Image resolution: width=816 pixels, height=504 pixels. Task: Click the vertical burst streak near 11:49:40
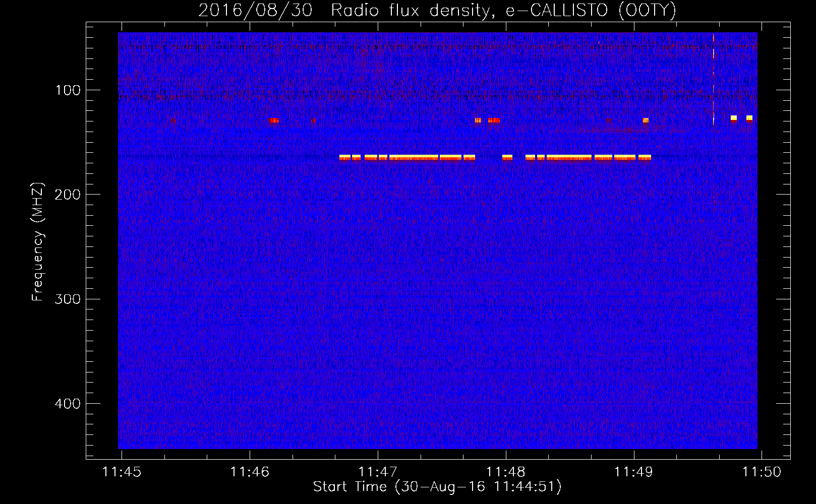click(713, 81)
